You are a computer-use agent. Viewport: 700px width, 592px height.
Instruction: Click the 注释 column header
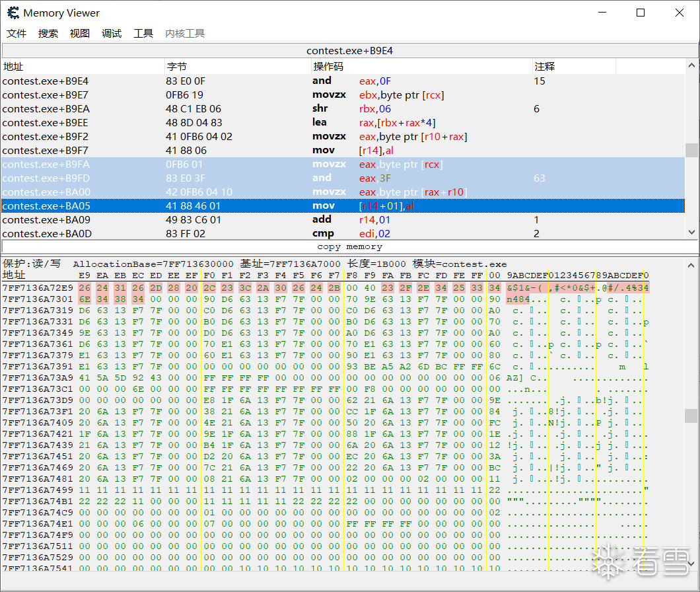point(574,67)
